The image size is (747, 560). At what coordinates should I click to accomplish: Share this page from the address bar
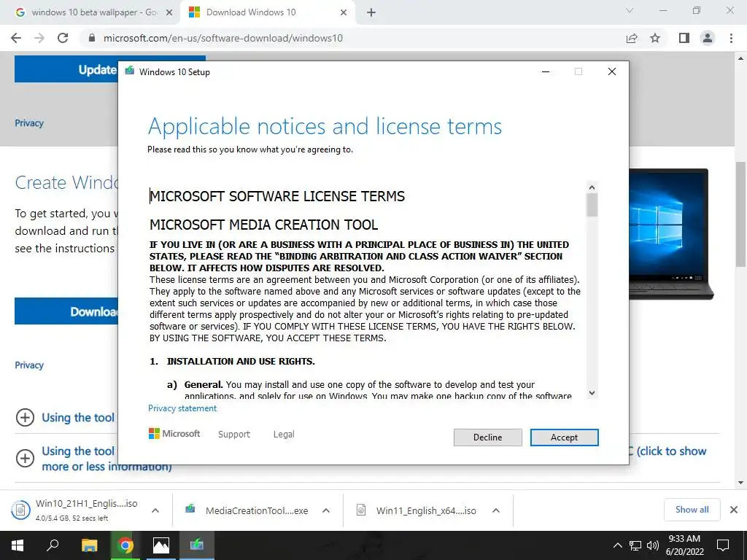tap(632, 38)
